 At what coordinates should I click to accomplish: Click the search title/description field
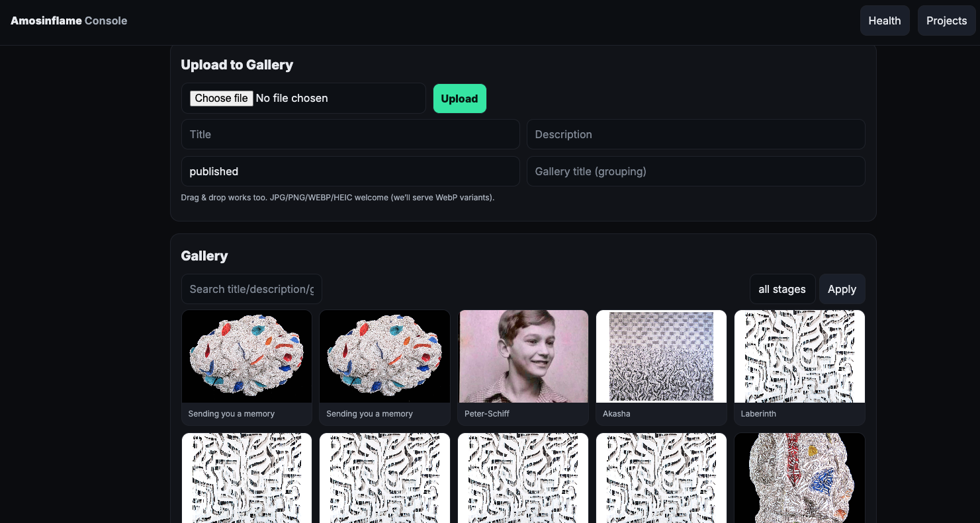pyautogui.click(x=251, y=289)
